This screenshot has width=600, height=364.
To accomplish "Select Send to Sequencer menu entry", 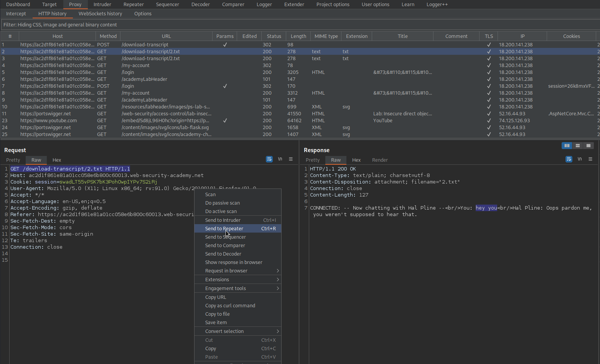I will pyautogui.click(x=238, y=237).
